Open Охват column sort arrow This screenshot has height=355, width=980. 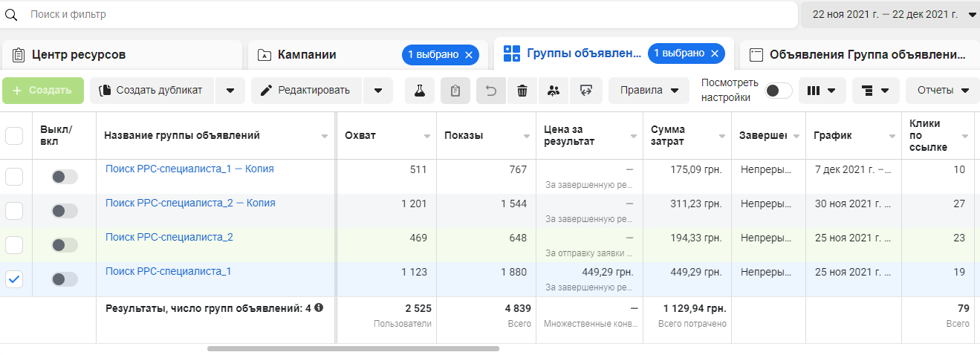tap(427, 137)
